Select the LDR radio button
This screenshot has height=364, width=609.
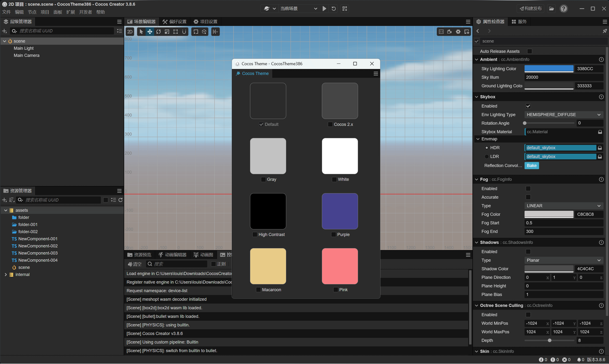[487, 157]
